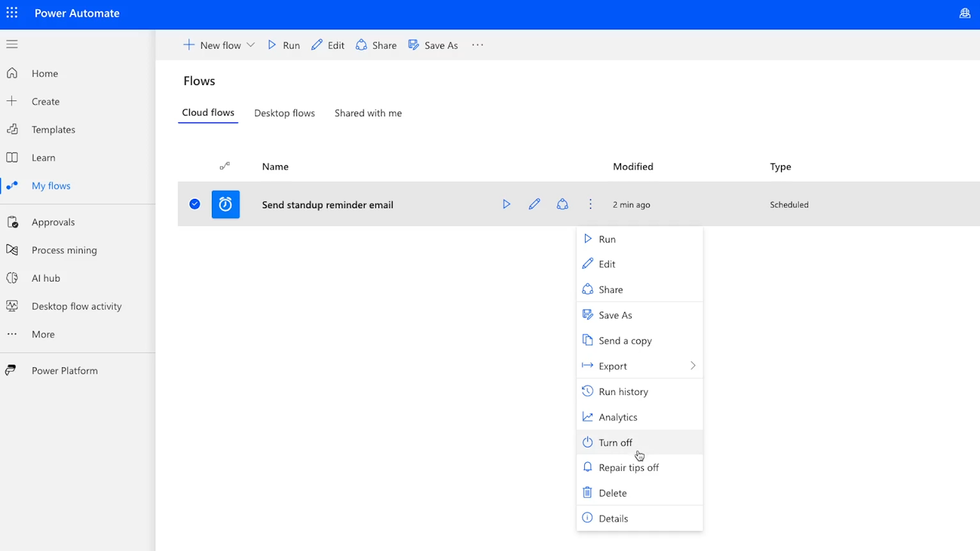
Task: Click the environment icon in the header
Action: pyautogui.click(x=965, y=13)
